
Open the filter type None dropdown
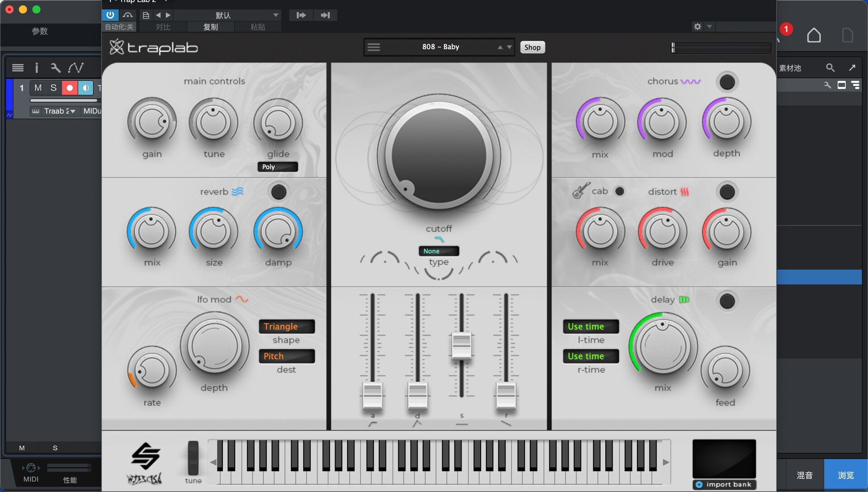(439, 251)
